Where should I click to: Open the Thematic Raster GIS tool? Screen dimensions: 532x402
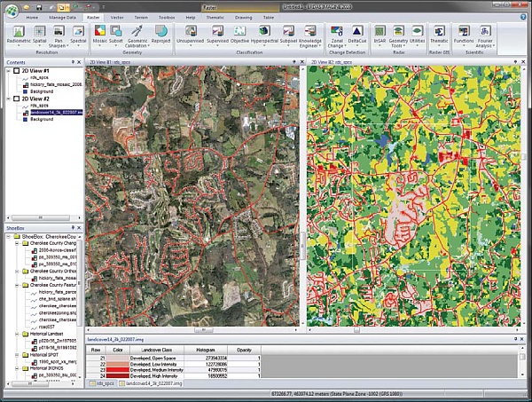(x=439, y=35)
